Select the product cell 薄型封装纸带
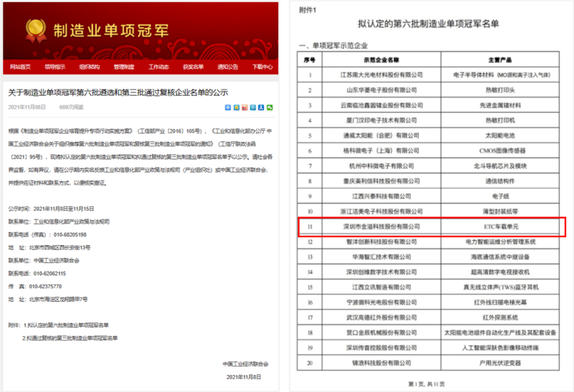The height and width of the screenshot is (392, 574). pyautogui.click(x=500, y=211)
